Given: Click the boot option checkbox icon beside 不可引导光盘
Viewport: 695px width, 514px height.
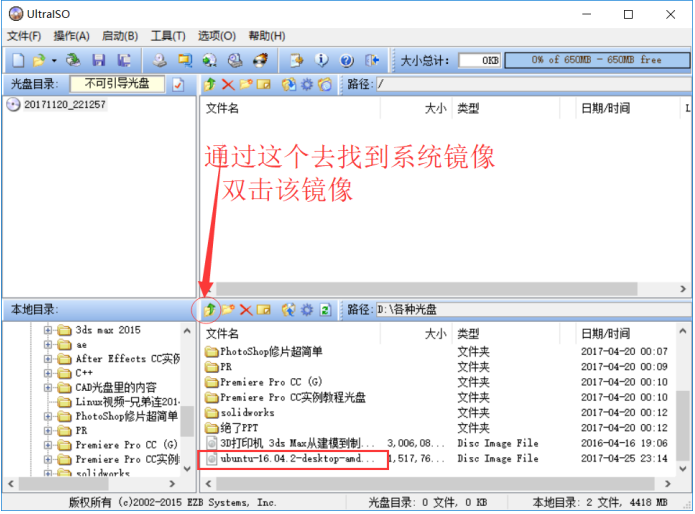Looking at the screenshot, I should pyautogui.click(x=178, y=85).
